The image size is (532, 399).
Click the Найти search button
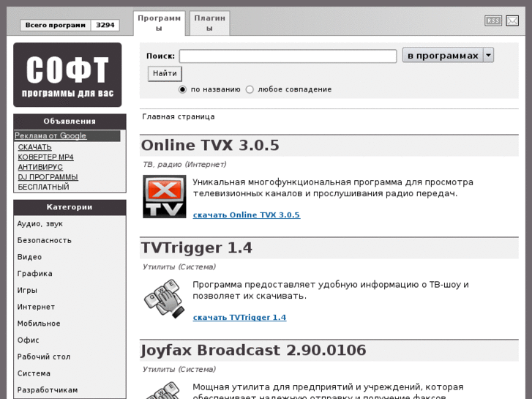tap(165, 74)
